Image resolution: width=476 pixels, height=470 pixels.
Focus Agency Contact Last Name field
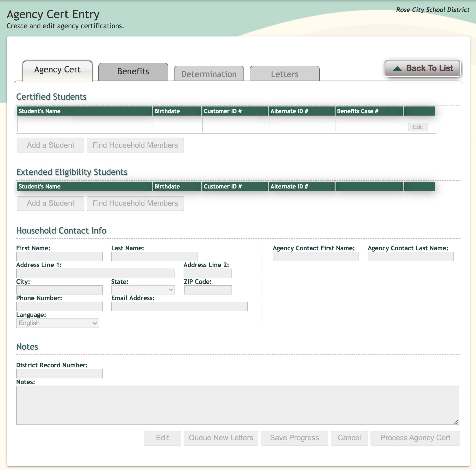pyautogui.click(x=411, y=257)
